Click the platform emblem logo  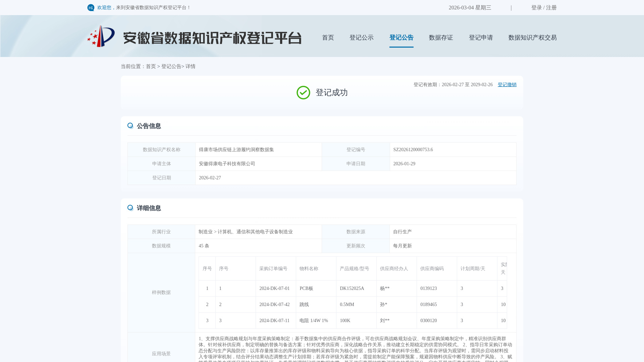tap(101, 36)
